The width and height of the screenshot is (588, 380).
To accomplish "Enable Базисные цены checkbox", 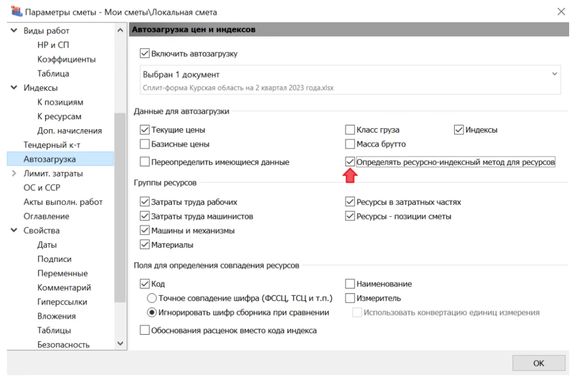I will pyautogui.click(x=145, y=144).
